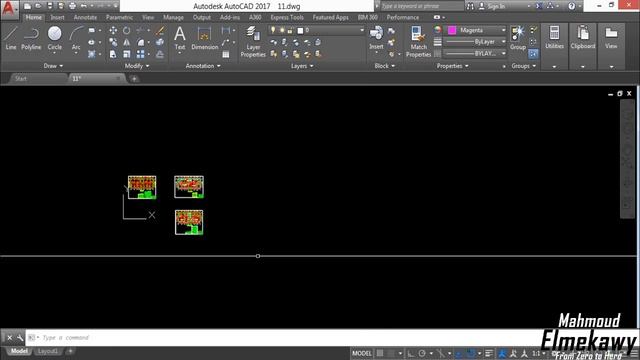
Task: Click the Copy tool icon
Action: (113, 42)
